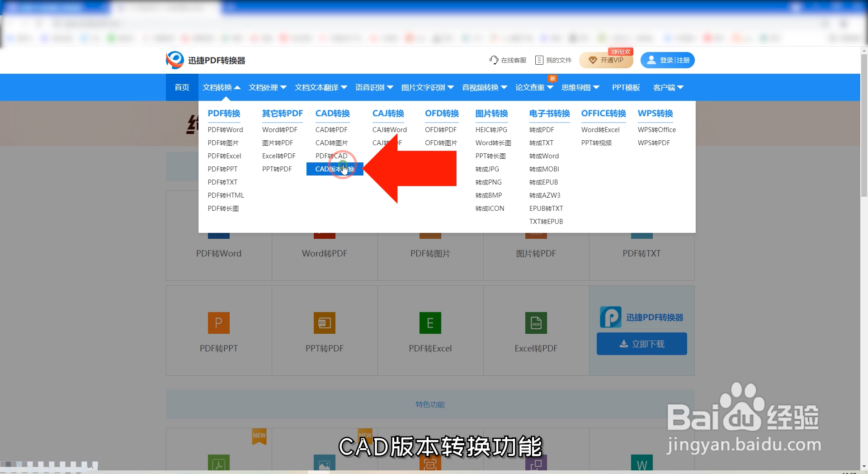Expand the 文档处理 dropdown
868x474 pixels.
pyautogui.click(x=268, y=87)
